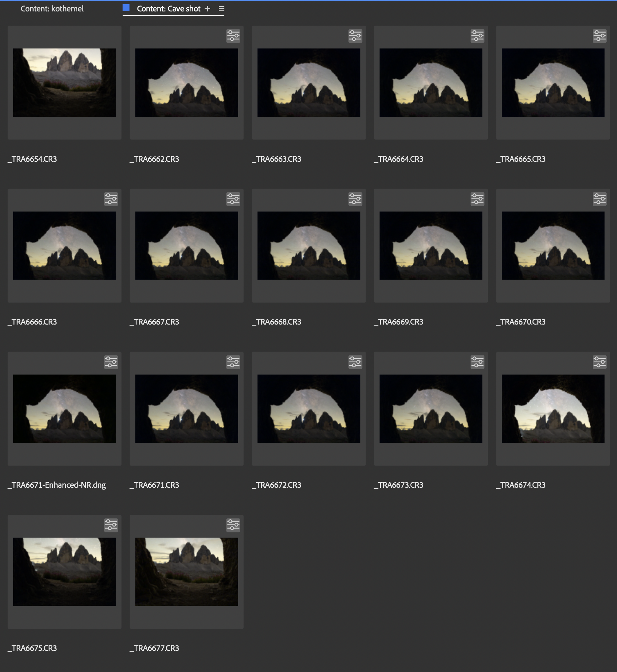Click the settings badge on _TRA6675.CR3 thumbnail
Image resolution: width=617 pixels, height=672 pixels.
[111, 525]
